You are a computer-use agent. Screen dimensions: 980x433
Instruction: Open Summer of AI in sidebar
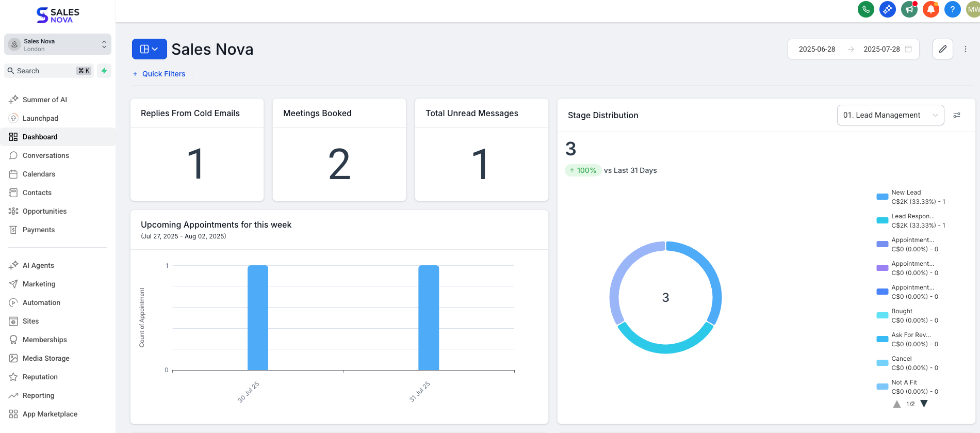point(58,100)
